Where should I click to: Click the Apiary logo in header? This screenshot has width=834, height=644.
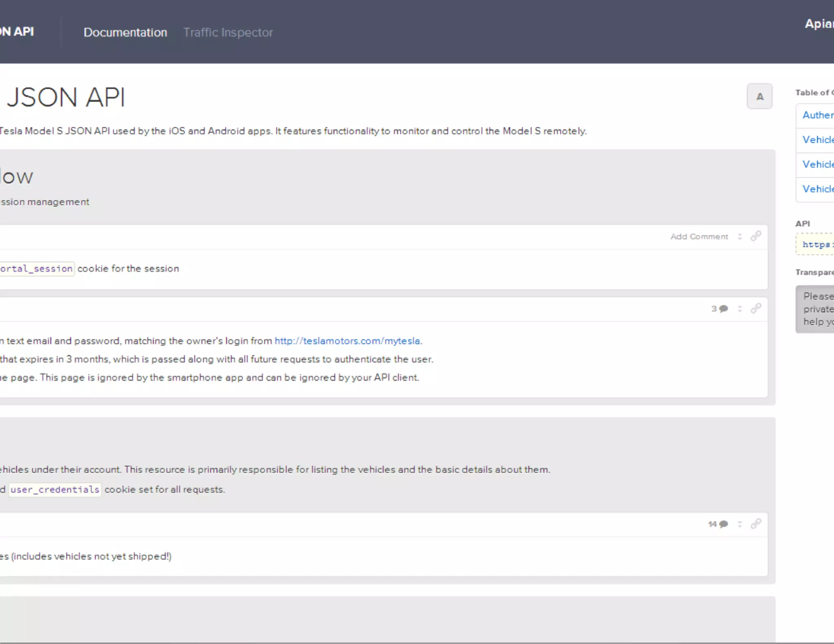(819, 24)
